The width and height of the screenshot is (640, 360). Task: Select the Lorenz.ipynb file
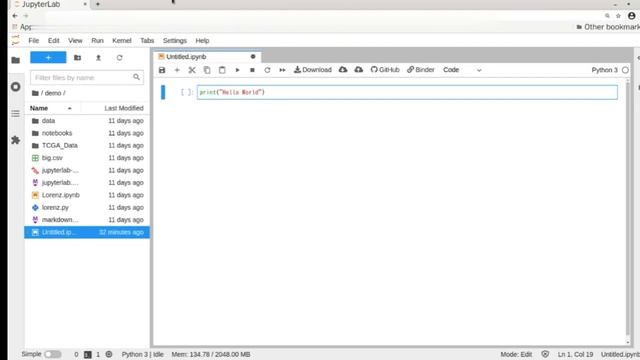tap(87, 195)
